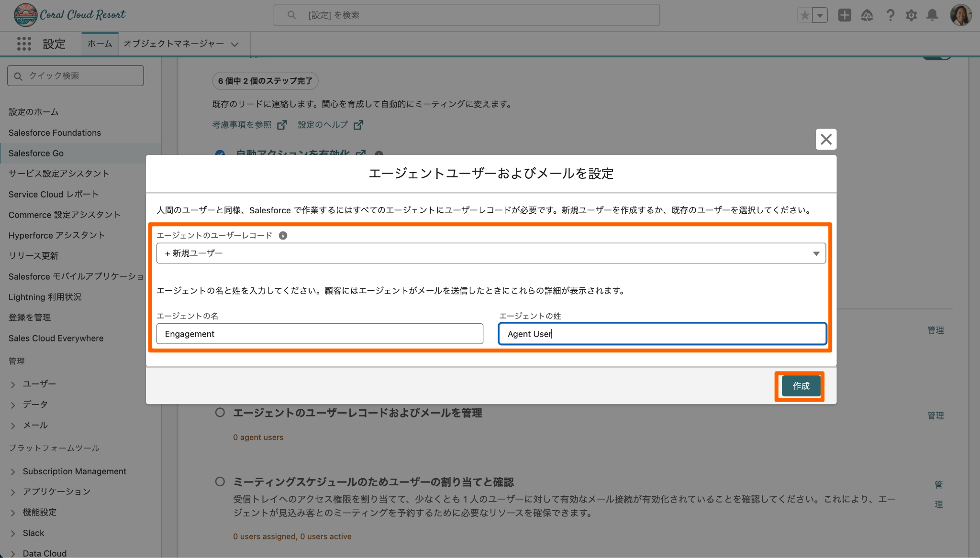Open the 新規ユーザー user record dropdown
Image resolution: width=980 pixels, height=558 pixels.
click(x=490, y=253)
